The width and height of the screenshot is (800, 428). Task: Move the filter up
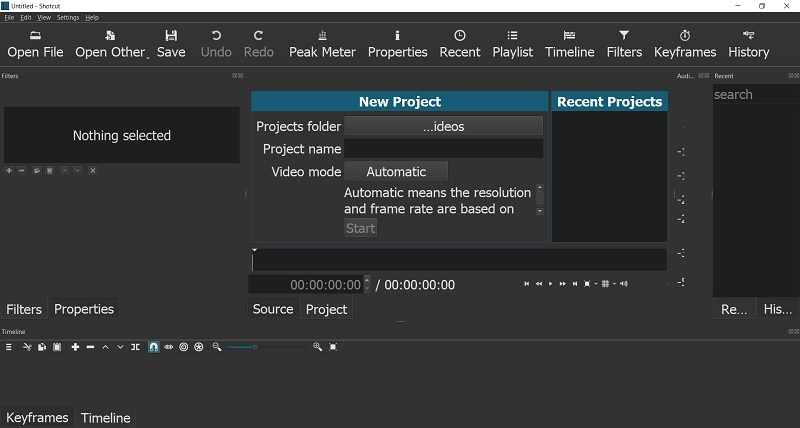pyautogui.click(x=65, y=170)
